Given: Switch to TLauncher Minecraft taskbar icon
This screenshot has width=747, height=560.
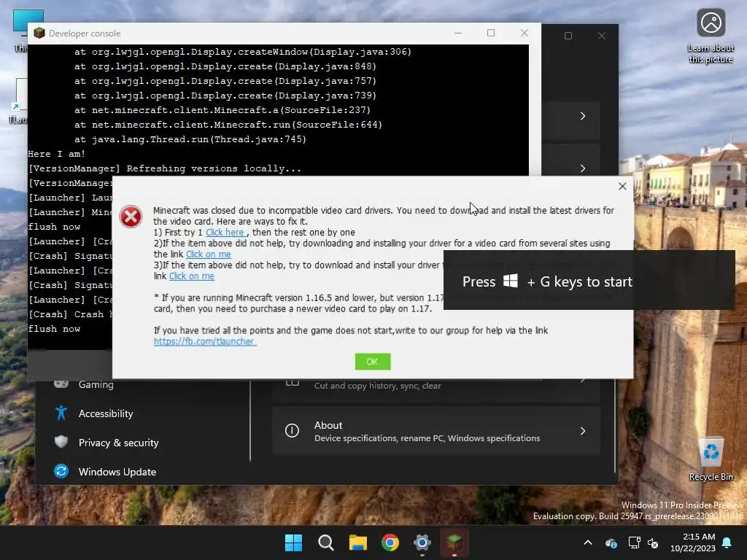Looking at the screenshot, I should [x=454, y=542].
